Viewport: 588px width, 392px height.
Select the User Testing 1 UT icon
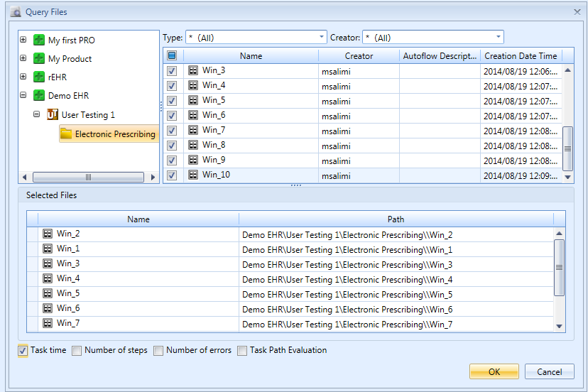(53, 114)
